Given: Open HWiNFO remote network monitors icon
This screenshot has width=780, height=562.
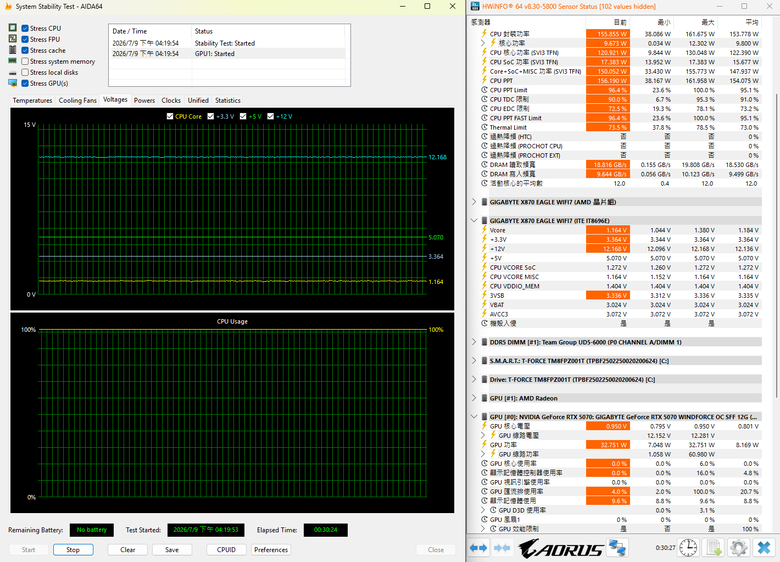Looking at the screenshot, I should point(617,548).
